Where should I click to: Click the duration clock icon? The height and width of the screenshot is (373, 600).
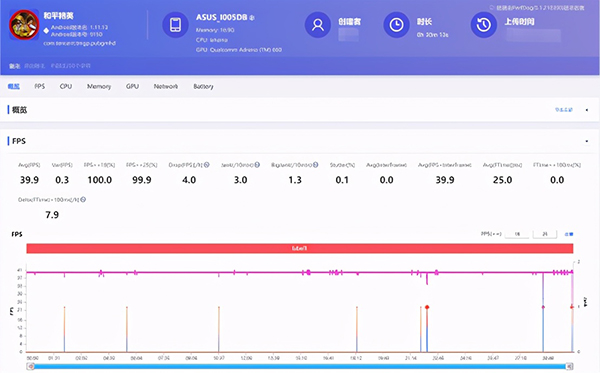point(396,25)
